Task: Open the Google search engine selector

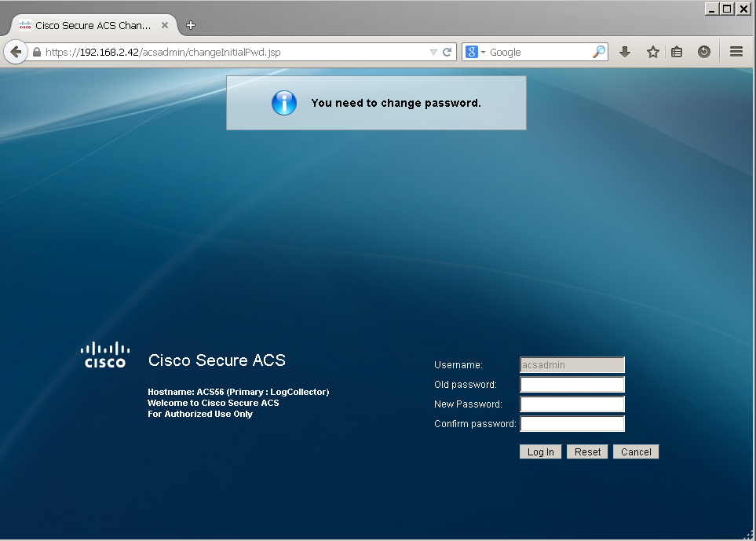Action: [476, 52]
